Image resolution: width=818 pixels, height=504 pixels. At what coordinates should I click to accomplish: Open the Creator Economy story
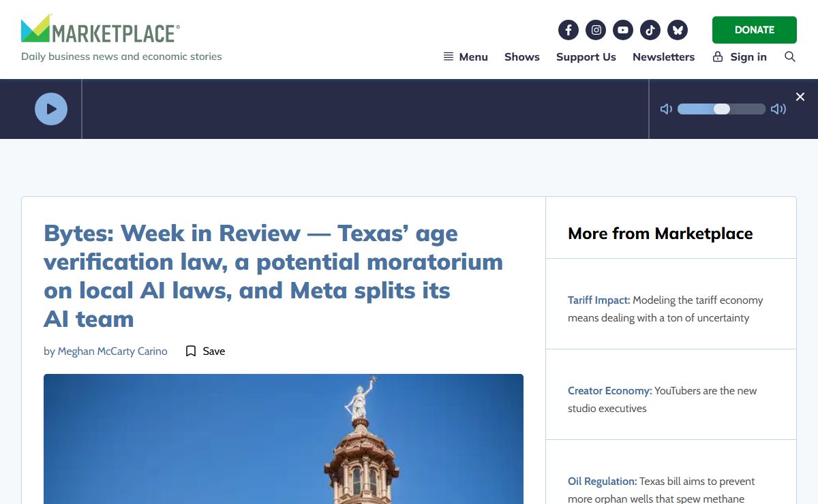click(662, 399)
